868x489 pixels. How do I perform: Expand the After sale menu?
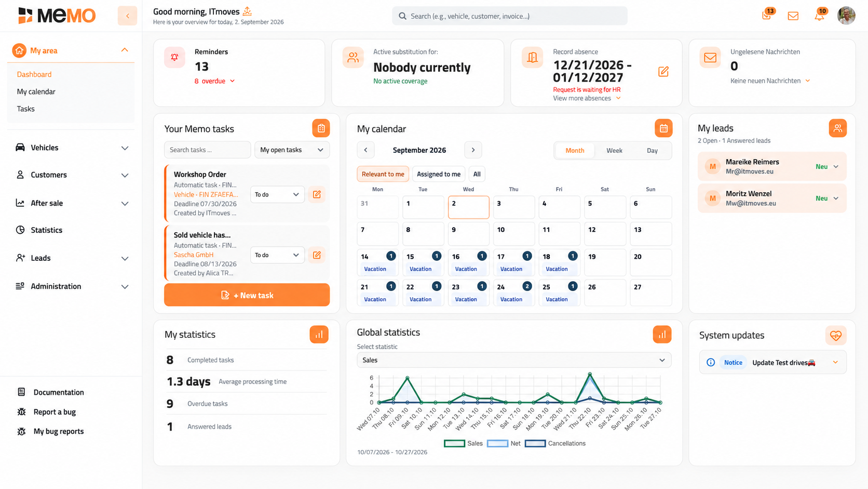tap(71, 203)
